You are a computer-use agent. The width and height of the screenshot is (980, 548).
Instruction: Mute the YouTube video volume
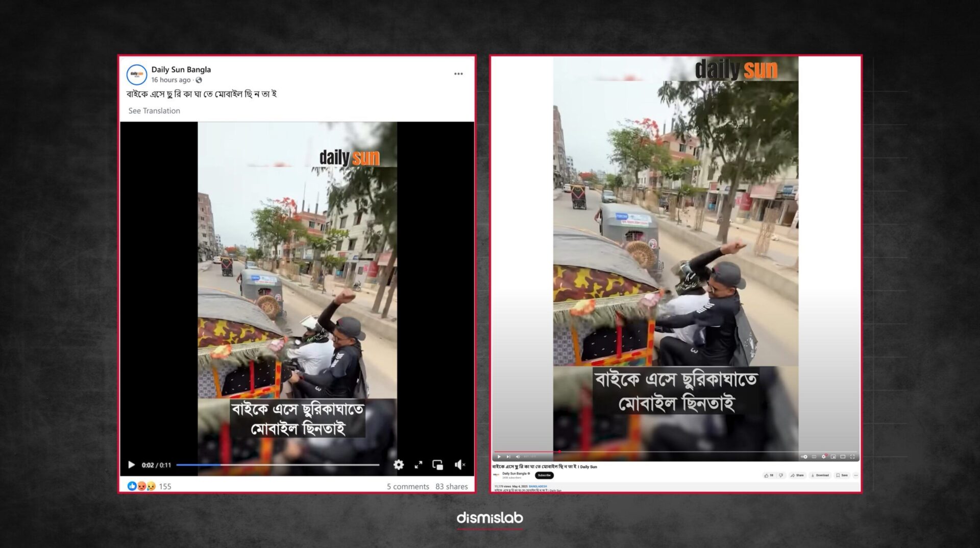518,457
